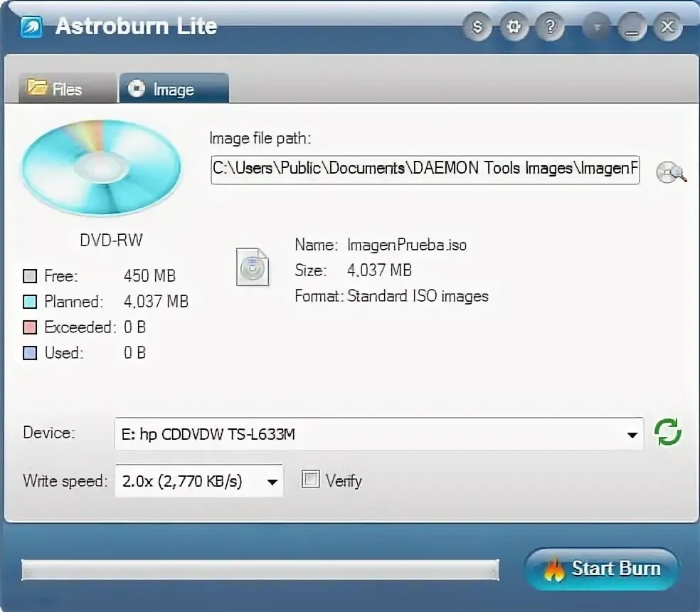Open the Device dropdown list
Image resolution: width=700 pixels, height=612 pixels.
pyautogui.click(x=379, y=434)
